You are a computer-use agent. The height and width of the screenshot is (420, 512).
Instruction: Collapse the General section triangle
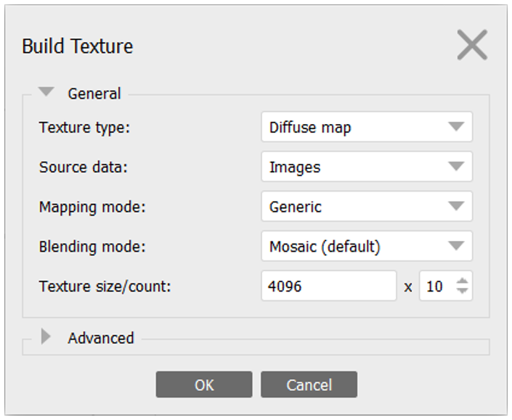46,93
